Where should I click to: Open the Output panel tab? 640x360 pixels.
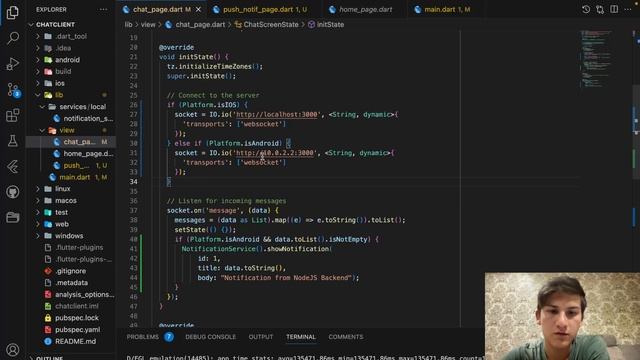(261, 337)
